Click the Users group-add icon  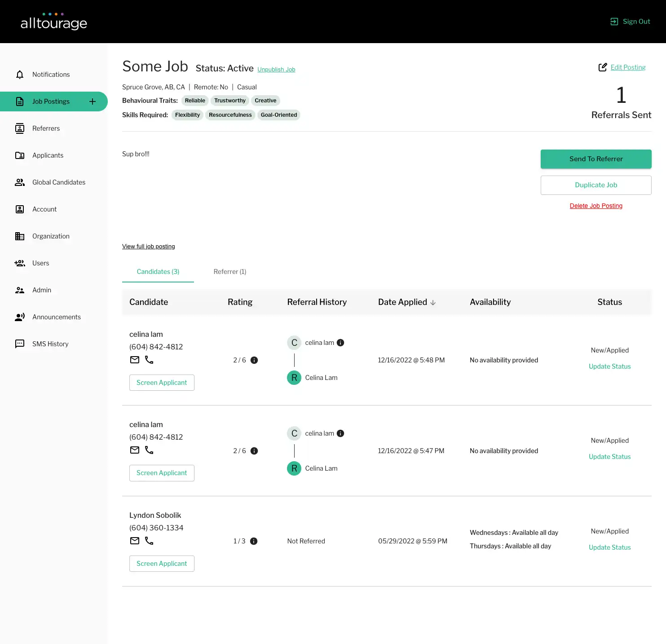[20, 263]
